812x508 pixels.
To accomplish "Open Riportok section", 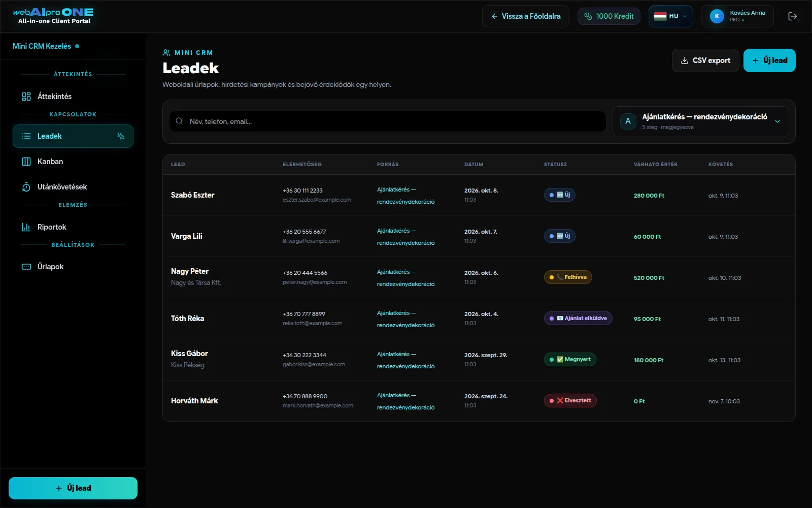I will point(73,227).
